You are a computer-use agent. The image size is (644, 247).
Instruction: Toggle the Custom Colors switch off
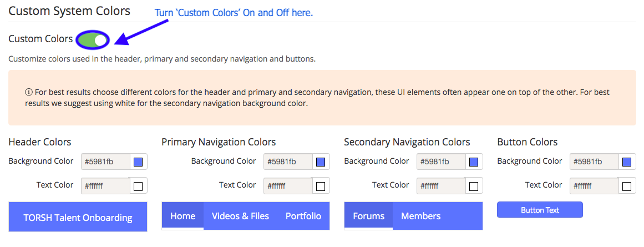click(x=93, y=39)
